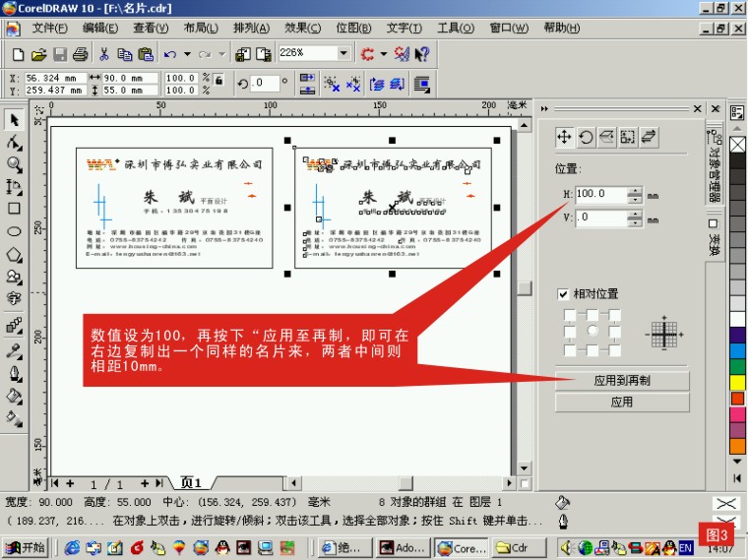Open a file from the toolbar
This screenshot has width=748, height=560.
click(38, 54)
